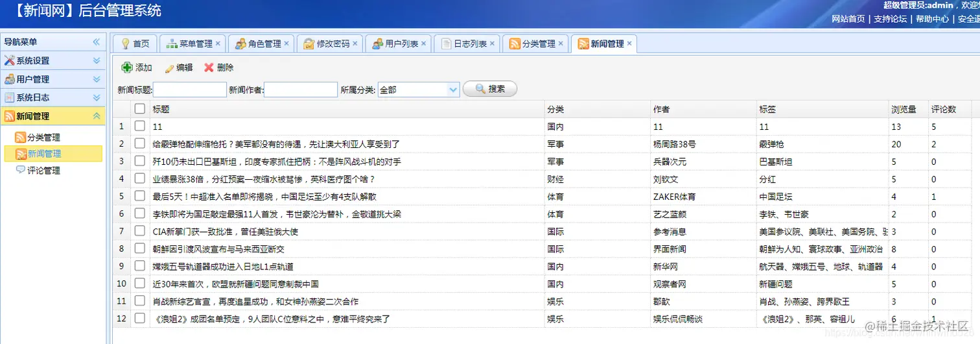Expand the 系统设置 accordion arrow
This screenshot has height=344, width=980.
[x=97, y=60]
